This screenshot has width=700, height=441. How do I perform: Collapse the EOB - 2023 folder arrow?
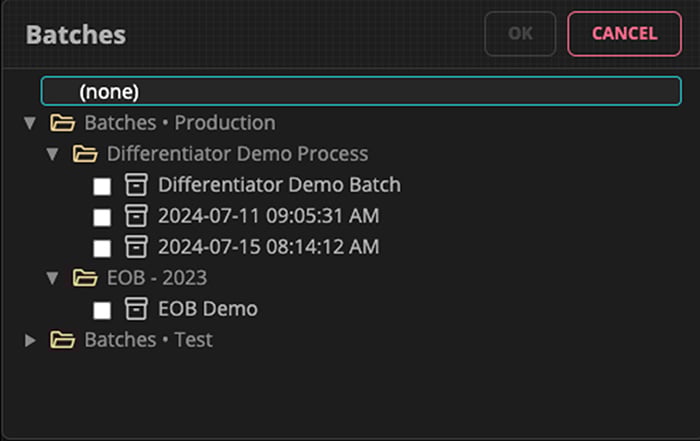click(x=53, y=278)
